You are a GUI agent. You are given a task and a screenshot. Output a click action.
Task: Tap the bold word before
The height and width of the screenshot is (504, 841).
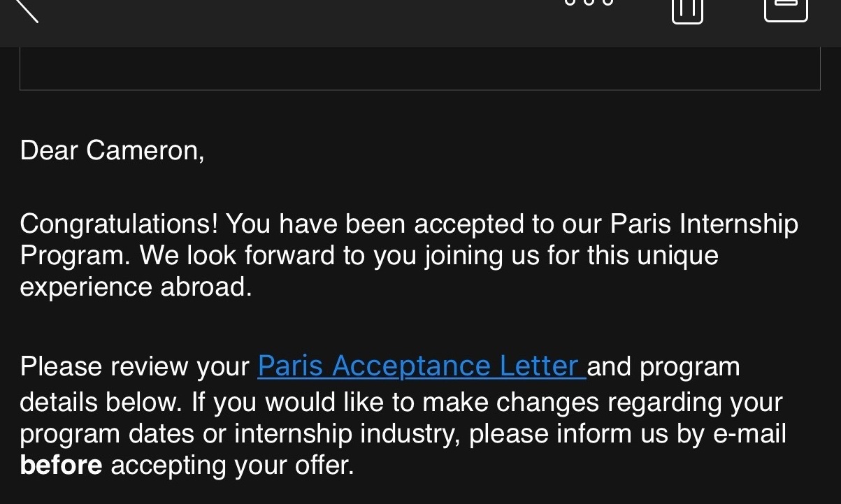click(x=61, y=465)
